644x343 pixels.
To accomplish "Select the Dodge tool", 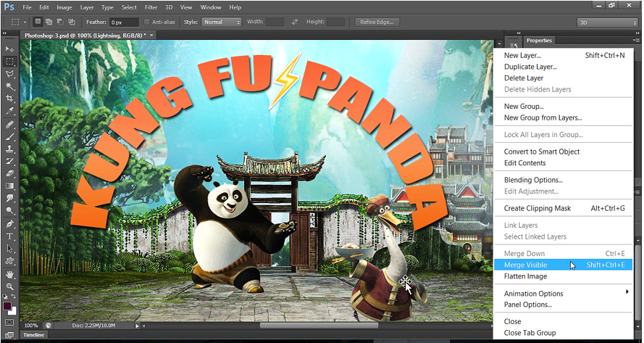I will tap(9, 210).
